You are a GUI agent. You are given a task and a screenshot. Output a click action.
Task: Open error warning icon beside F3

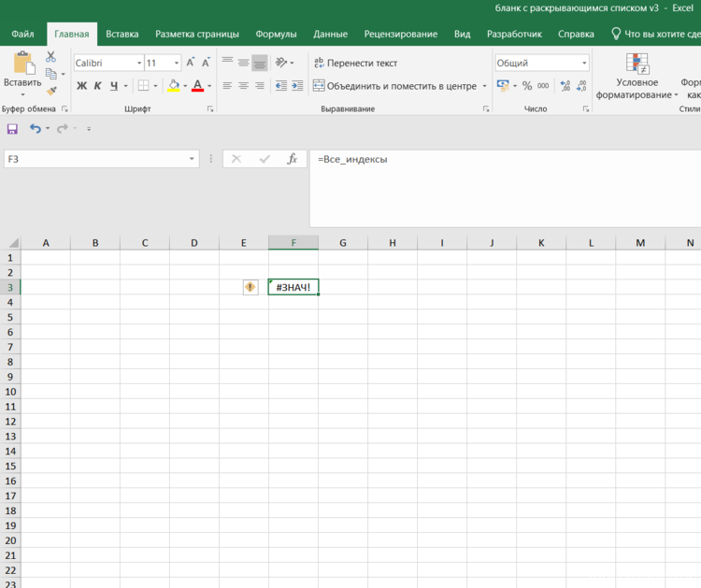(250, 287)
